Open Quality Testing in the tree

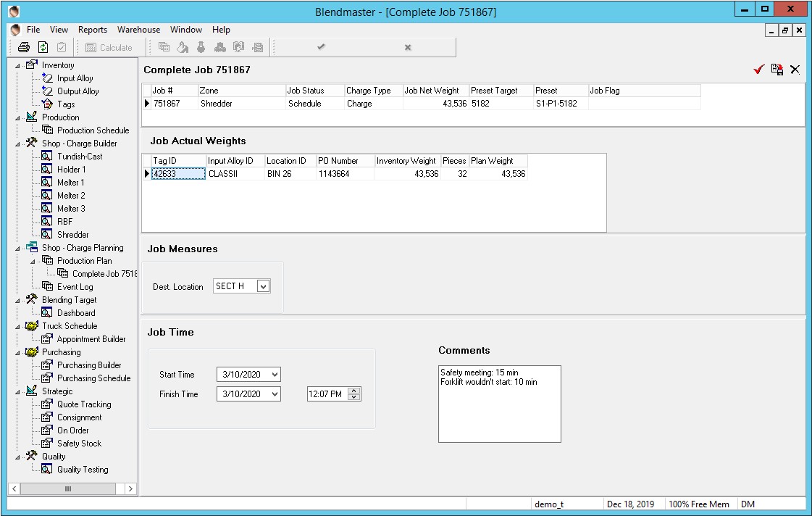coord(83,470)
